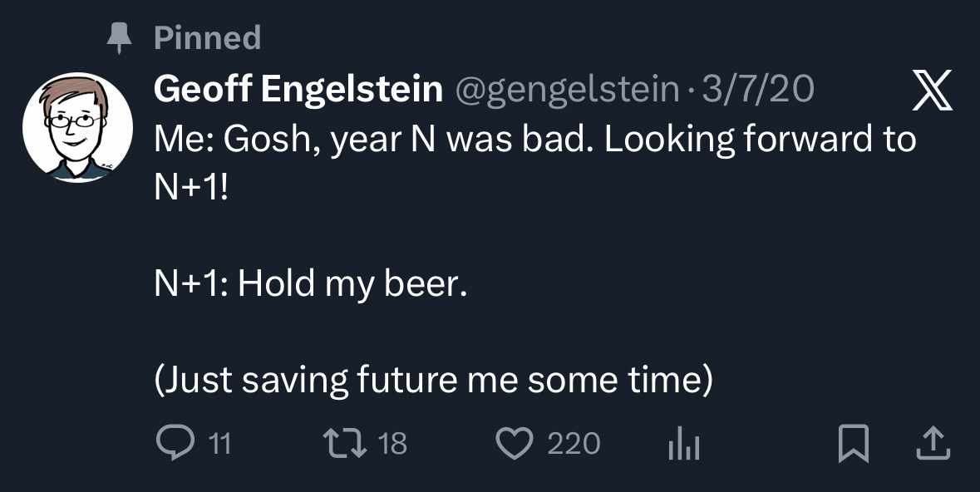Click the pushpin icon beside Pinned
980x492 pixels.
pyautogui.click(x=121, y=37)
